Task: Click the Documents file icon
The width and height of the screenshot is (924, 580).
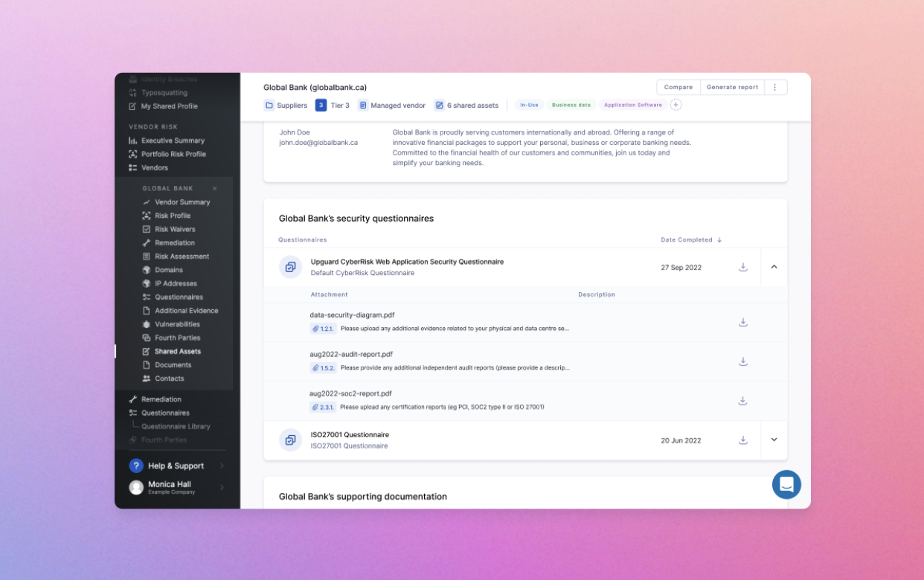Action: [x=147, y=365]
